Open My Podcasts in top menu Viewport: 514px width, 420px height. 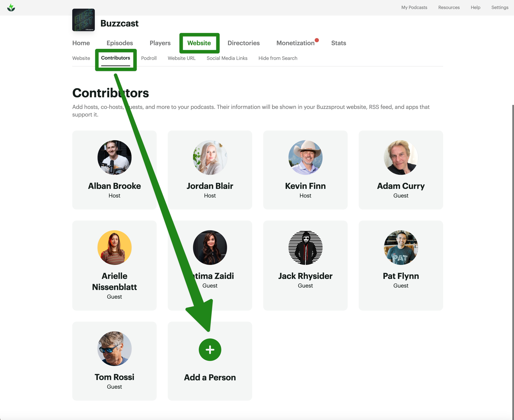tap(414, 7)
